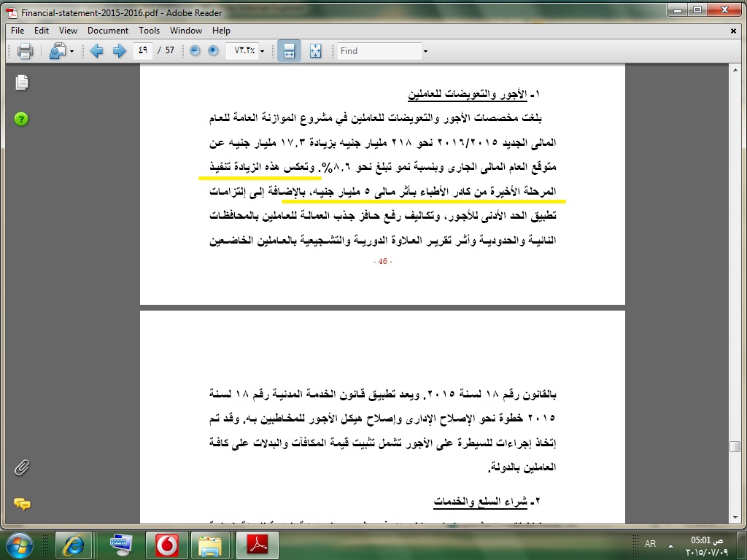This screenshot has height=560, width=747.
Task: Click the vertical scrollbar thumb
Action: [x=735, y=447]
